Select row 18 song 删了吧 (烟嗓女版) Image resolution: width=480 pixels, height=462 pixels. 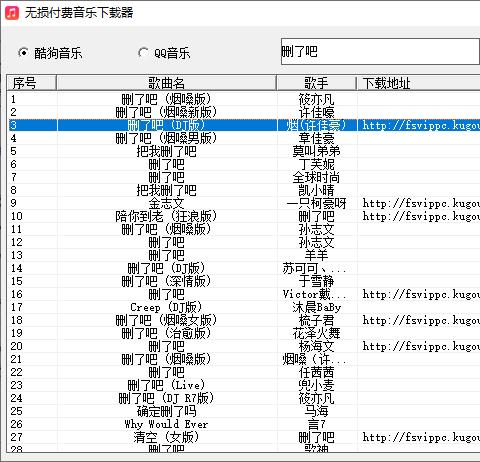tap(166, 320)
